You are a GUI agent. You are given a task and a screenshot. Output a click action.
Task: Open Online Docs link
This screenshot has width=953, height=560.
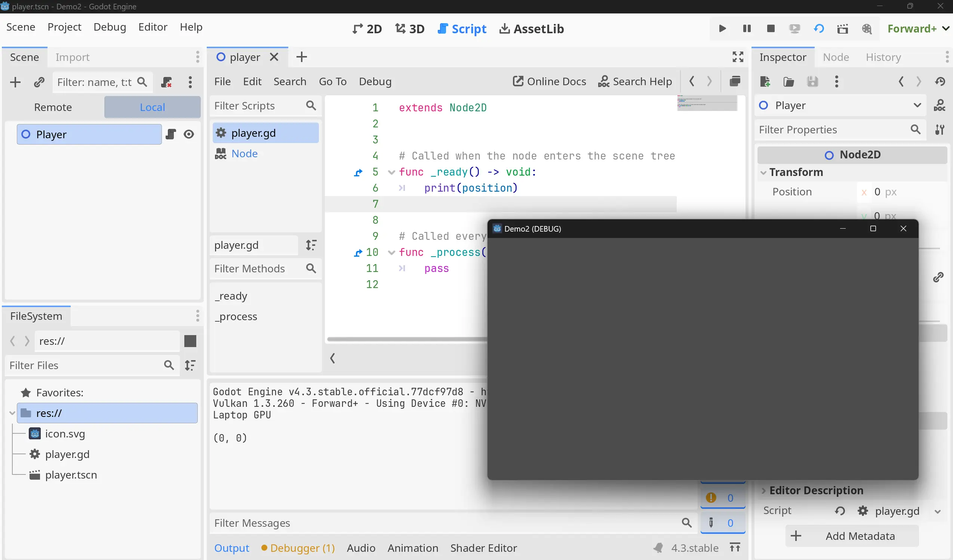click(549, 81)
